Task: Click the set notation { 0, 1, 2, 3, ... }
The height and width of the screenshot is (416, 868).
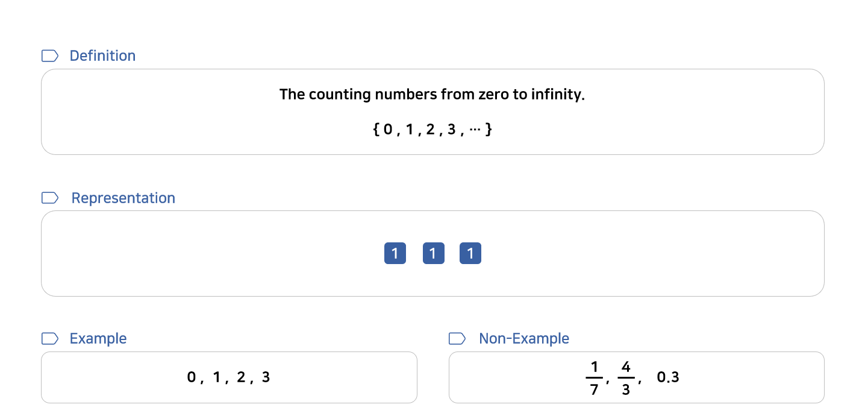Action: 432,129
